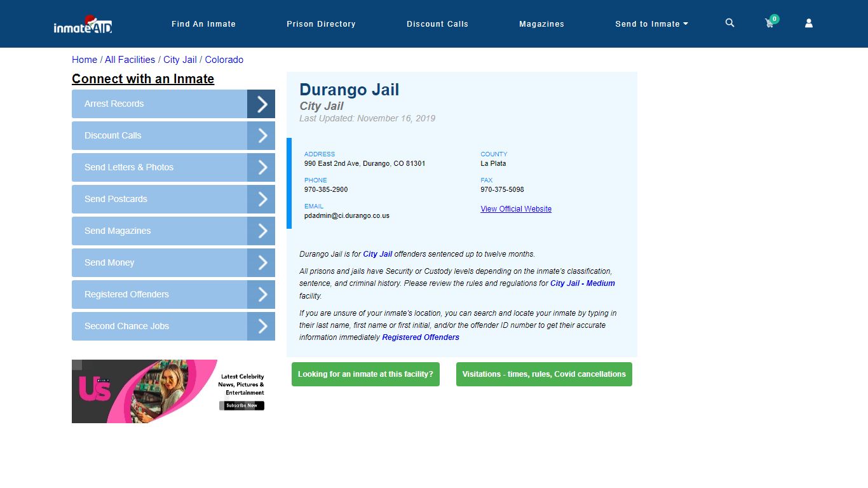This screenshot has width=868, height=488.
Task: Expand the Send to Inmate dropdown
Action: pos(652,24)
